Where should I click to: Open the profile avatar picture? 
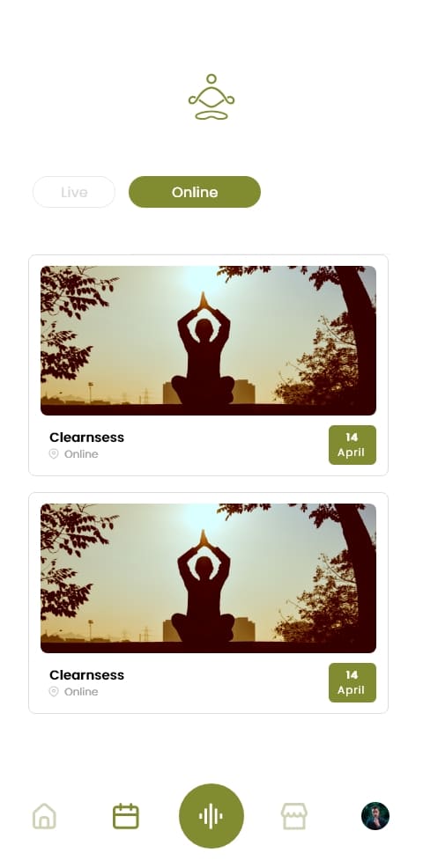click(x=375, y=816)
